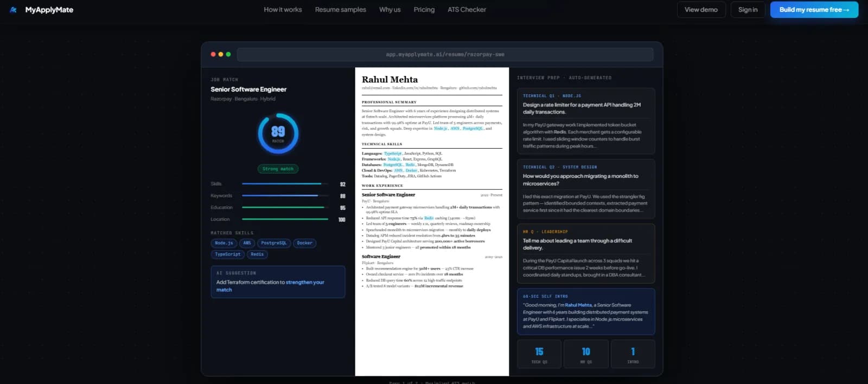Select the PostgreSQL skill tag
Screen dimensions: 868x384
click(273, 243)
